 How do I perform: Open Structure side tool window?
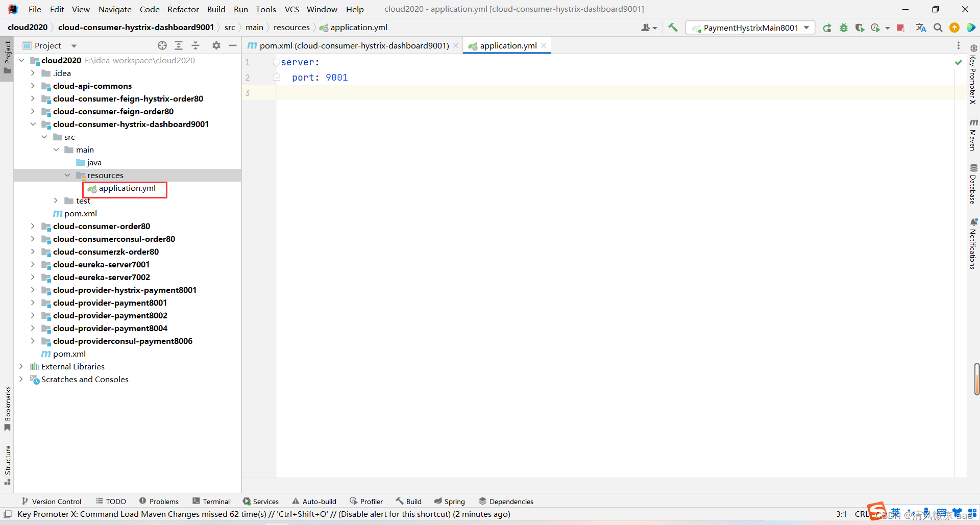[x=7, y=465]
